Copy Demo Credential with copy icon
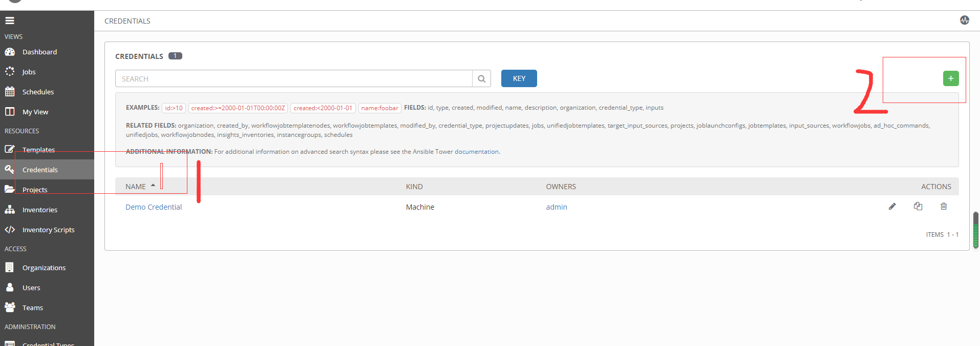Screen dimensions: 980x346 click(918, 206)
